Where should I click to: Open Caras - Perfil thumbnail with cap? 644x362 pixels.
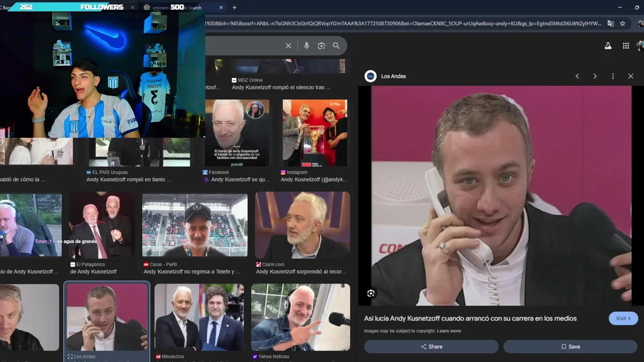(x=195, y=225)
